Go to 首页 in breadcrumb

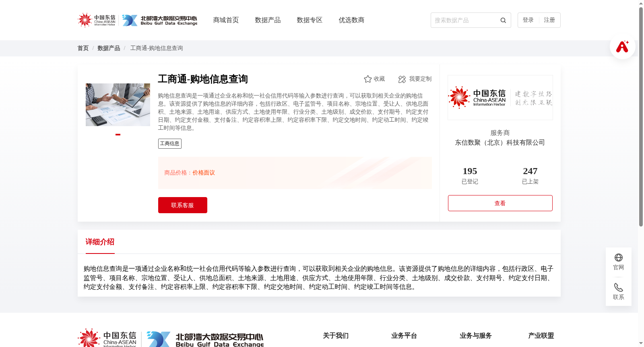click(x=83, y=48)
